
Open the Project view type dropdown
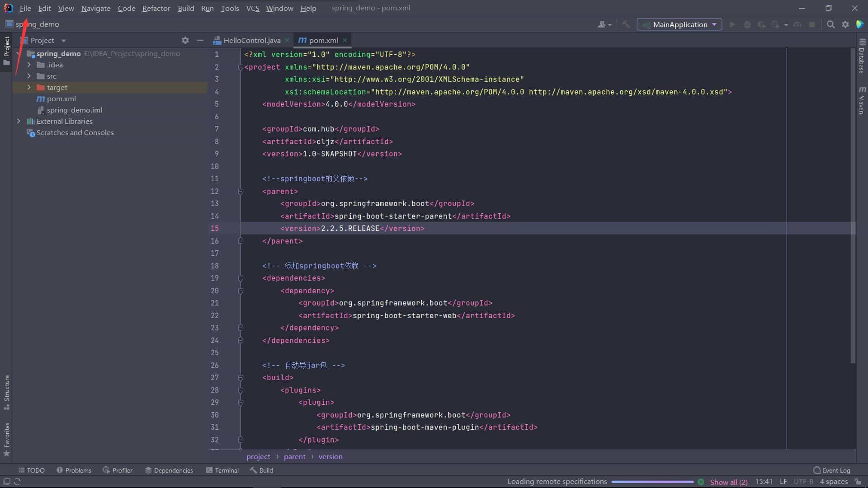point(64,41)
